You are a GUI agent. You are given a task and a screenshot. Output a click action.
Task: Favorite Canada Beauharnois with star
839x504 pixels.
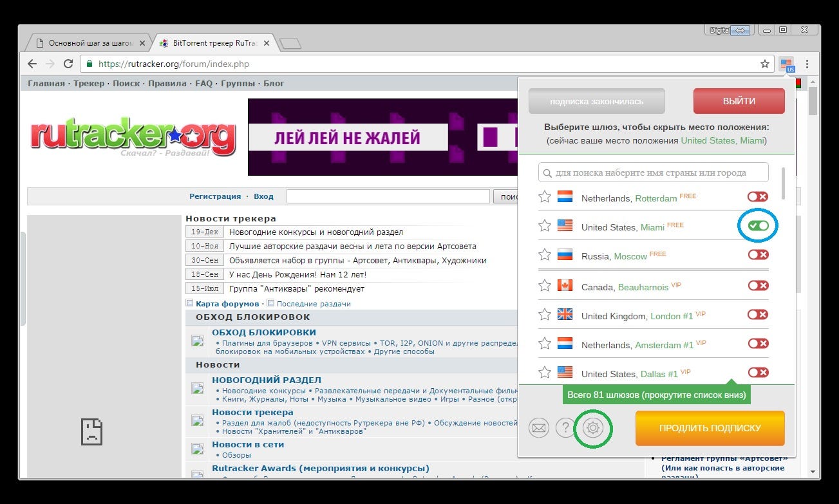(545, 285)
